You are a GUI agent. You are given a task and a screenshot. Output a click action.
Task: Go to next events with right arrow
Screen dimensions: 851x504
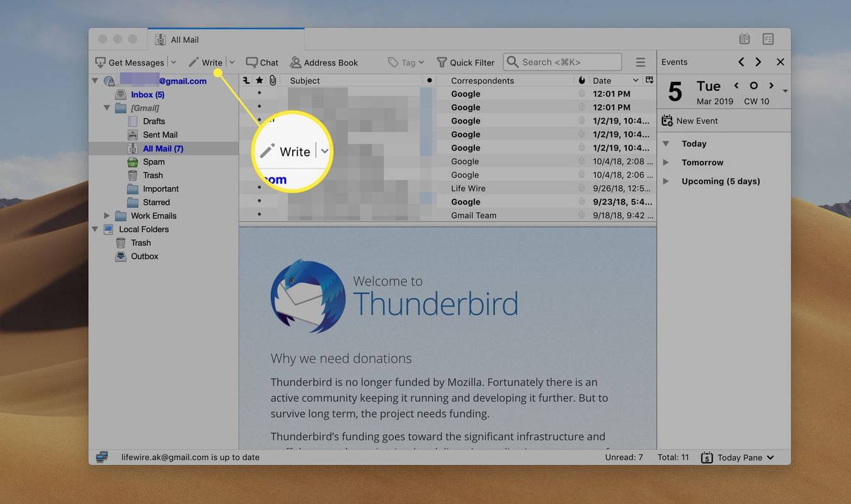758,62
